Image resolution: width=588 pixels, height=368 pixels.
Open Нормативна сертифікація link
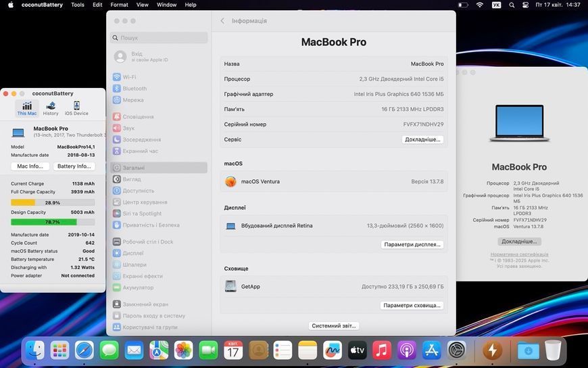tap(519, 254)
